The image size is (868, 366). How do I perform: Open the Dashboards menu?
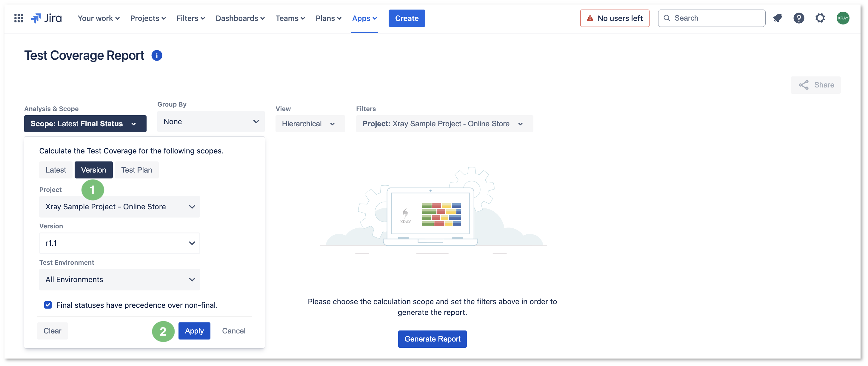pyautogui.click(x=240, y=18)
